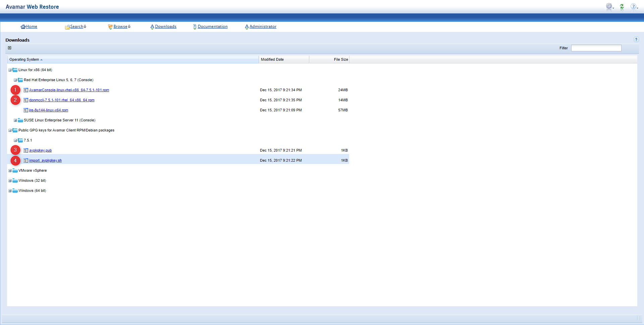644x325 pixels.
Task: Collapse the 7.5.1 folder
Action: click(x=15, y=141)
